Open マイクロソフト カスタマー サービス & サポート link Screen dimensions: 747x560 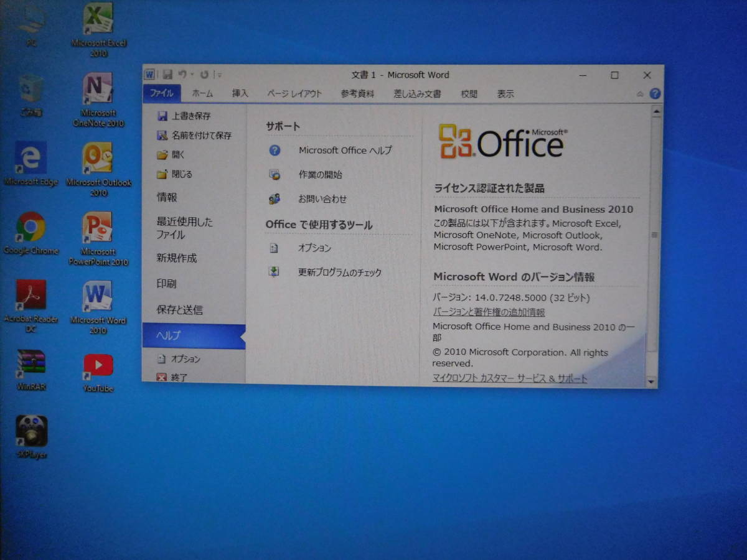coord(510,378)
